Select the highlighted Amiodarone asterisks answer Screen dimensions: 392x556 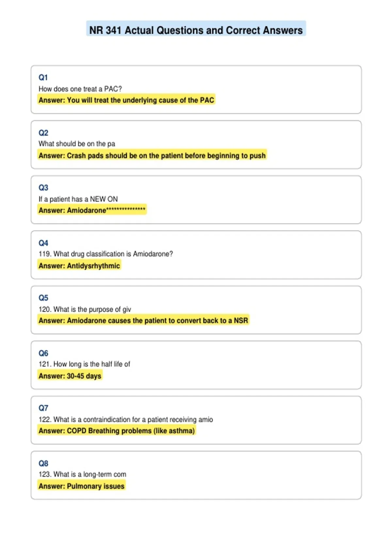pos(92,210)
